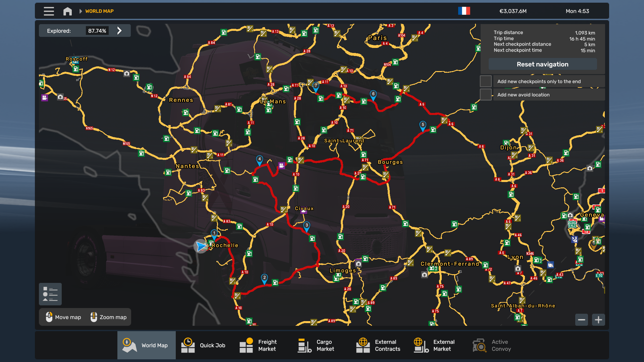Click the fuel station icon right of checkpoint 5

433,129
